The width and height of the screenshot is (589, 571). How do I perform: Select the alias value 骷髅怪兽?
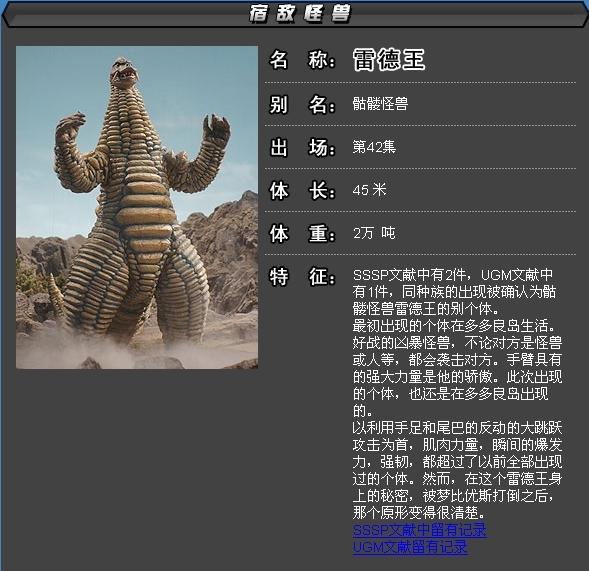click(380, 104)
